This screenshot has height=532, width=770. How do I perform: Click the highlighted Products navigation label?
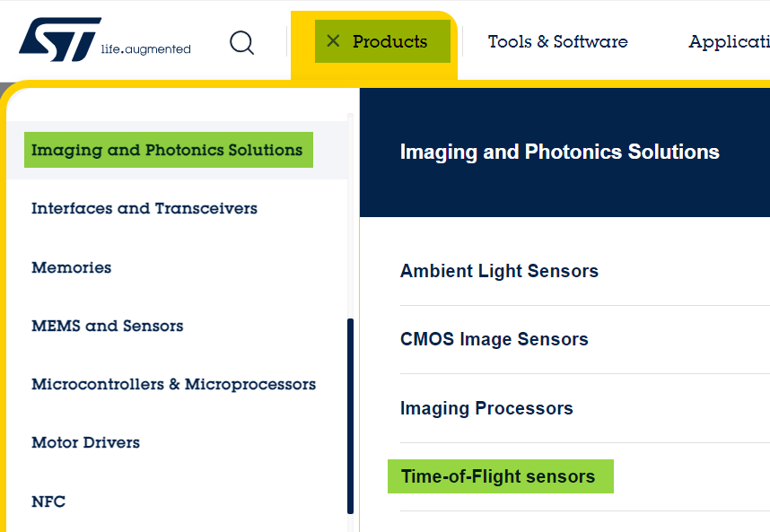pos(391,41)
